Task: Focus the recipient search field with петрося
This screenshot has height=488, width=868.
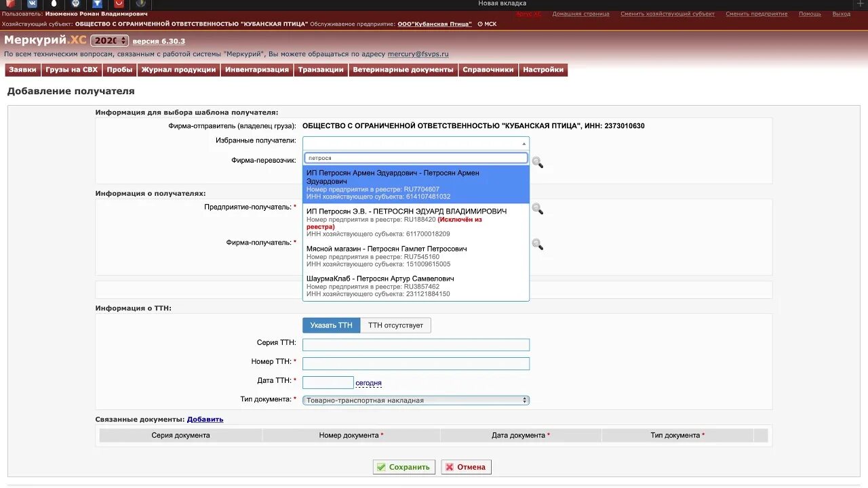Action: pyautogui.click(x=416, y=158)
